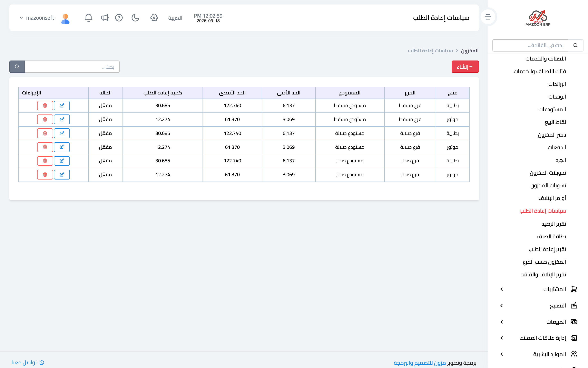
Task: Edit the موتور policy in فرع صلالة
Action: coord(62,147)
